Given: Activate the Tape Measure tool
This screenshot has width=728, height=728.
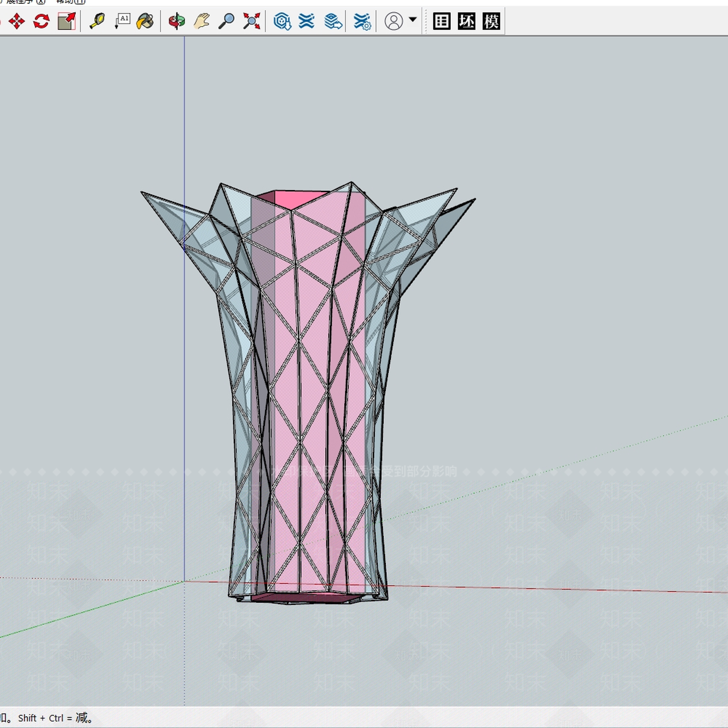Looking at the screenshot, I should (x=97, y=21).
